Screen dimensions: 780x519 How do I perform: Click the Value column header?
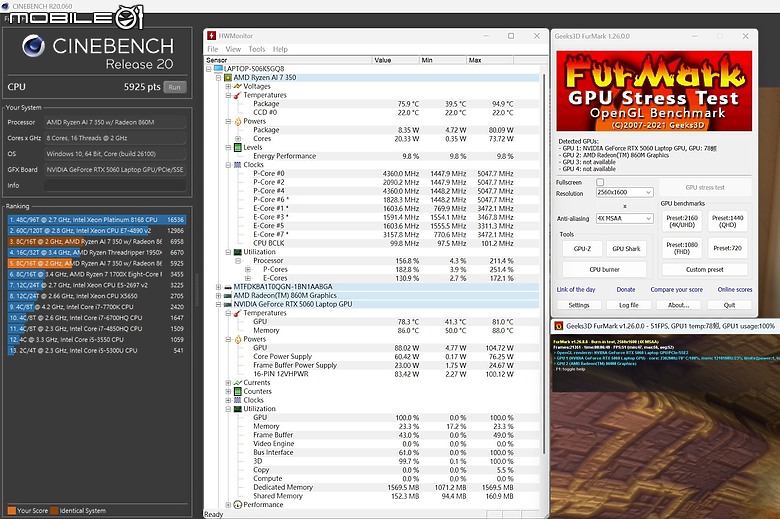pos(396,60)
